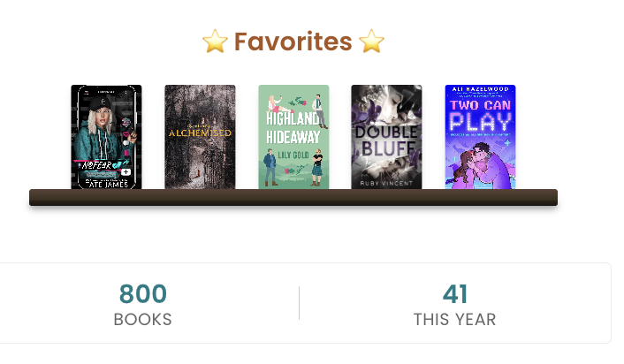Click the Kate James author name on cover

coord(104,180)
